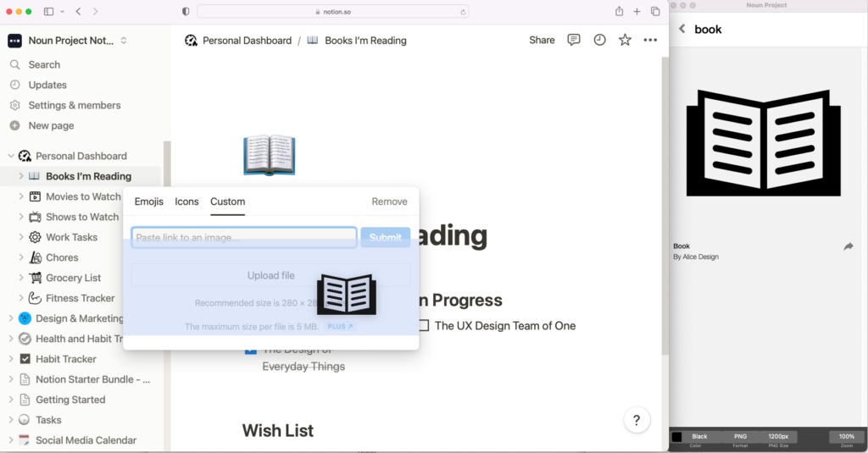The height and width of the screenshot is (453, 868).
Task: Expand Movies to Watch in the sidebar
Action: point(21,196)
